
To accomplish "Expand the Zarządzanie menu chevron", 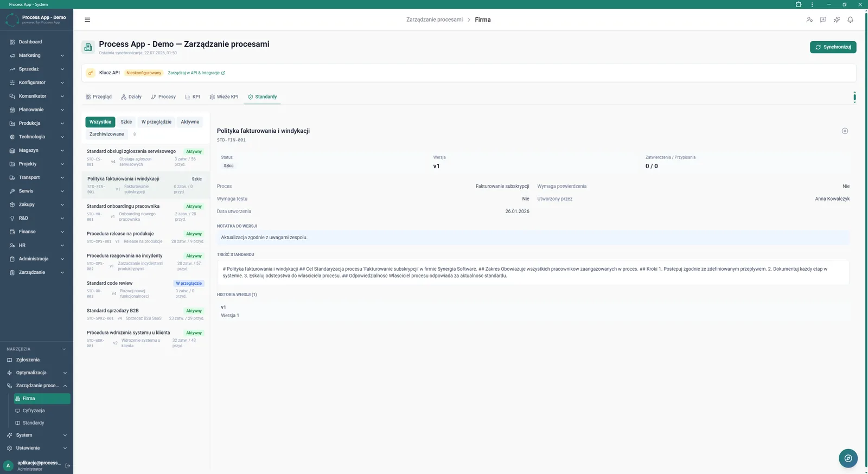I will pyautogui.click(x=62, y=272).
